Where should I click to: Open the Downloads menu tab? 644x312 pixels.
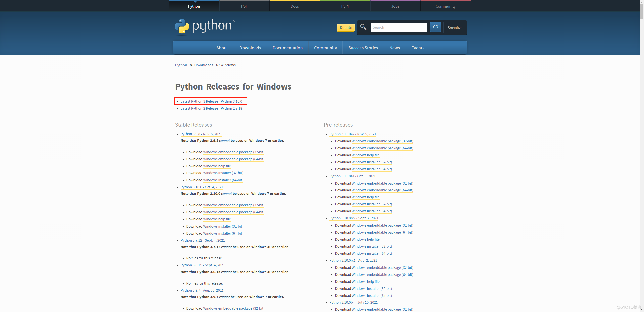pyautogui.click(x=250, y=48)
